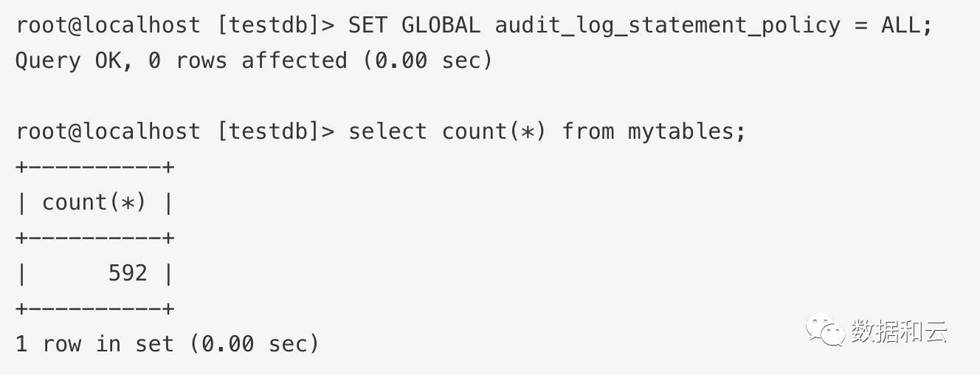Click the select count(*) statement
The image size is (980, 375).
click(547, 132)
